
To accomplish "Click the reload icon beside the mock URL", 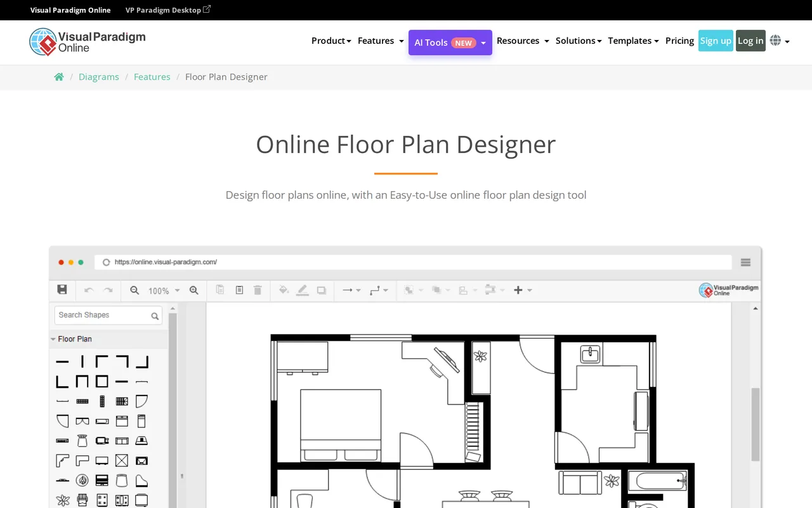I will [x=107, y=262].
